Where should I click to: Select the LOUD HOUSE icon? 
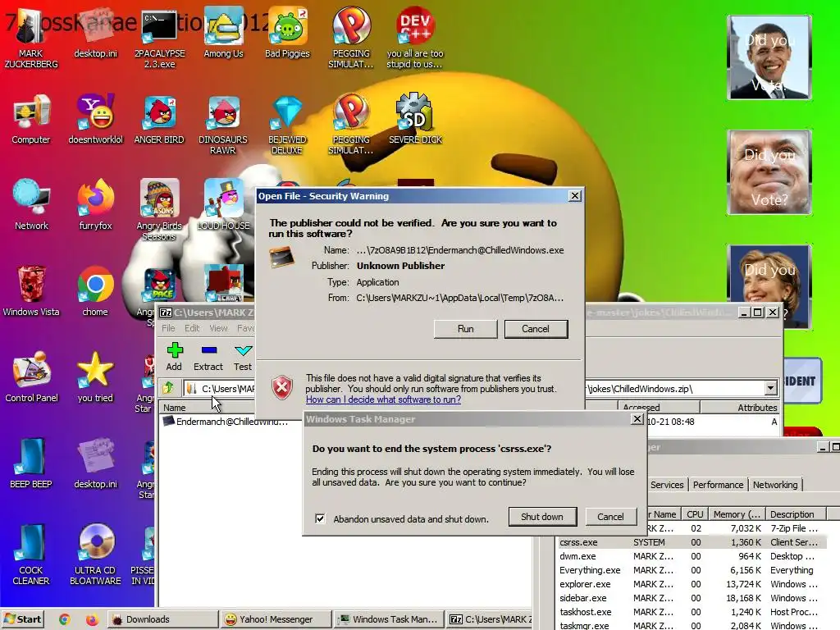point(223,205)
